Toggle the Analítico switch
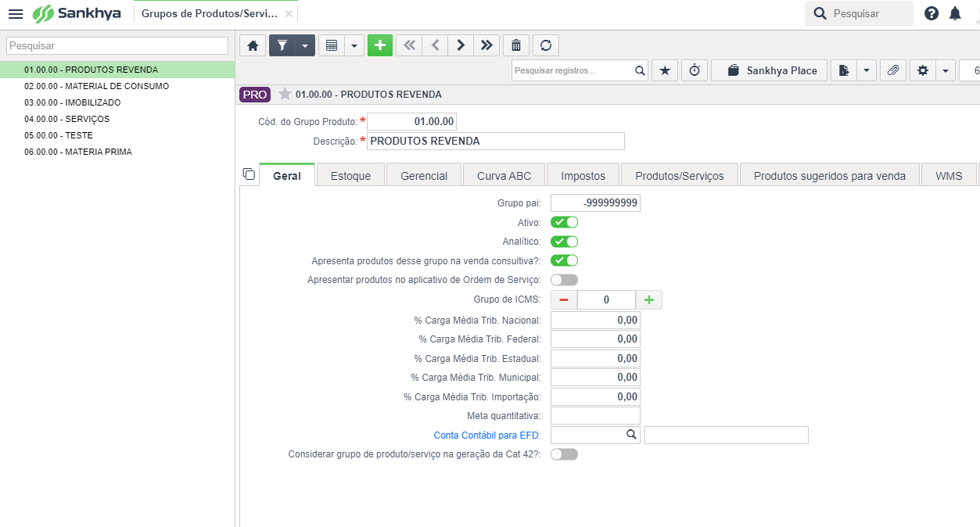This screenshot has width=980, height=527. (x=565, y=242)
